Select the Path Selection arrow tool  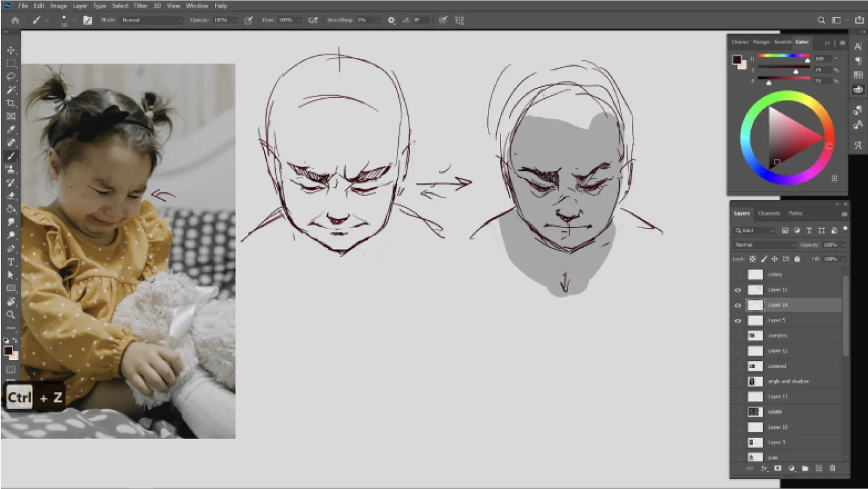(x=11, y=275)
